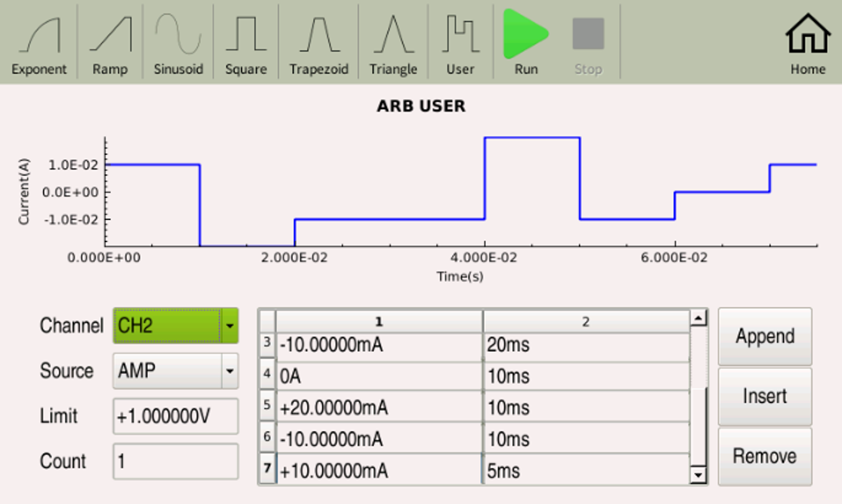Click the Count input field
The width and height of the screenshot is (842, 504).
(x=175, y=461)
